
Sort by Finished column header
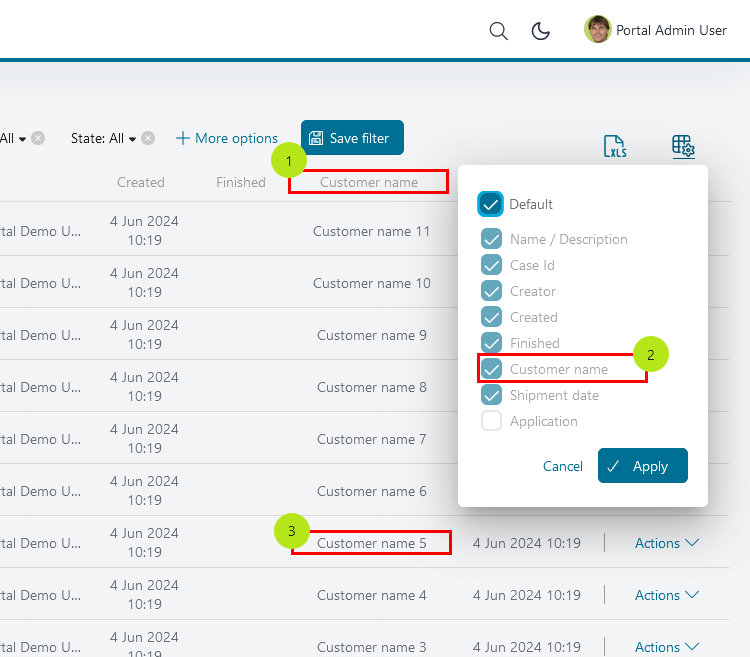(x=241, y=182)
